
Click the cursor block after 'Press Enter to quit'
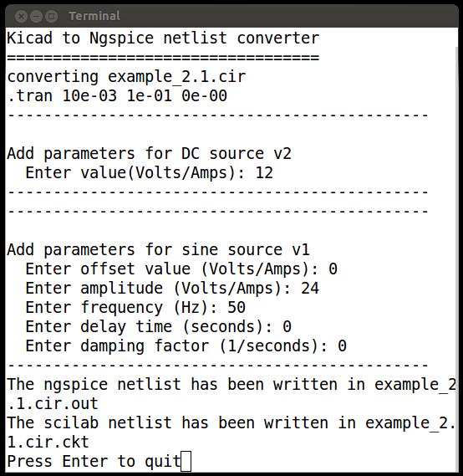tap(186, 461)
